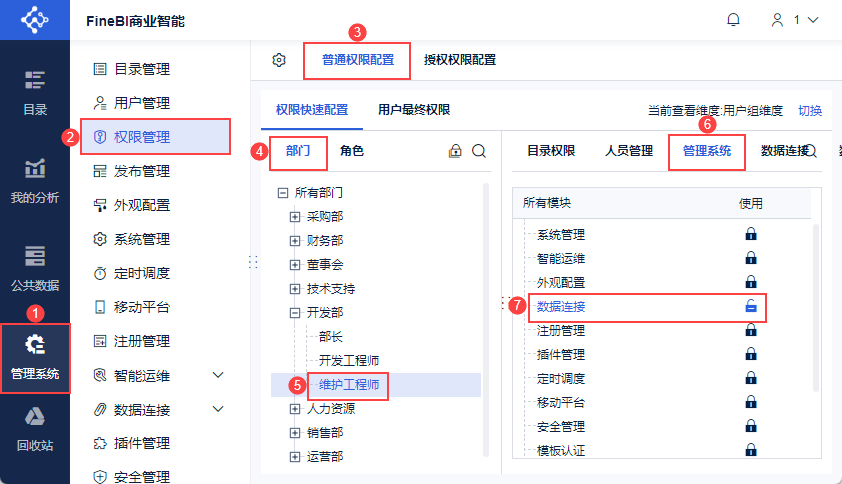Toggle the lock for 系统管理 module
The height and width of the screenshot is (484, 842).
pos(750,235)
